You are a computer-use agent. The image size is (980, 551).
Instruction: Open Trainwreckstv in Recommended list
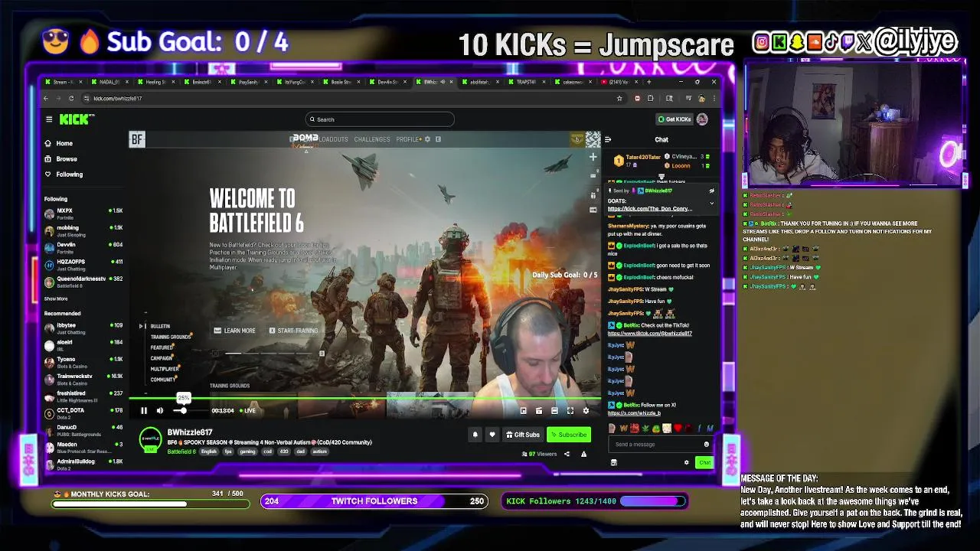click(83, 379)
